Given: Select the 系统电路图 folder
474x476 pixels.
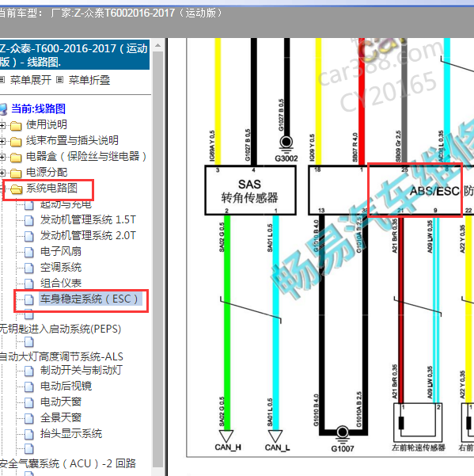Looking at the screenshot, I should (51, 188).
